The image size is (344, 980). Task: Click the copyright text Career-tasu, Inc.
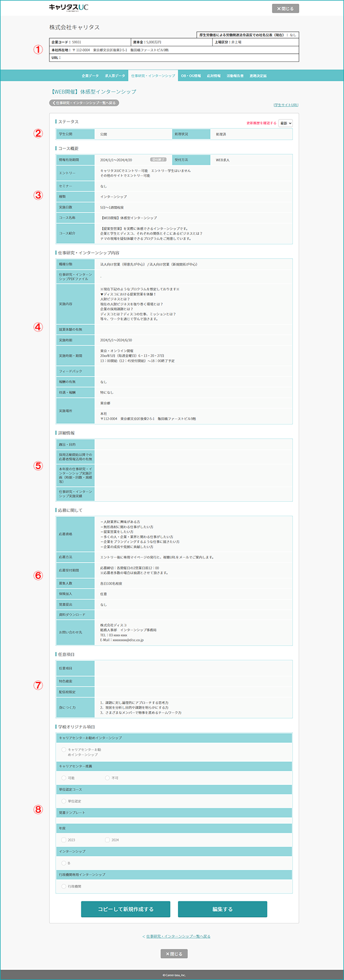pos(174,975)
